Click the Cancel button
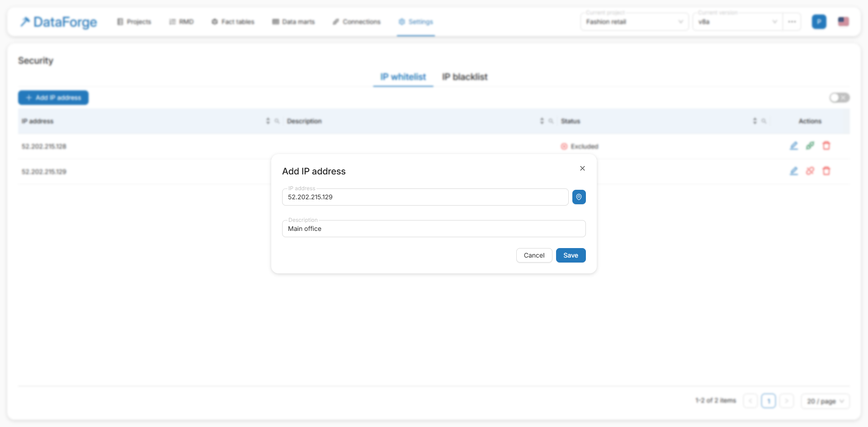 pyautogui.click(x=534, y=255)
